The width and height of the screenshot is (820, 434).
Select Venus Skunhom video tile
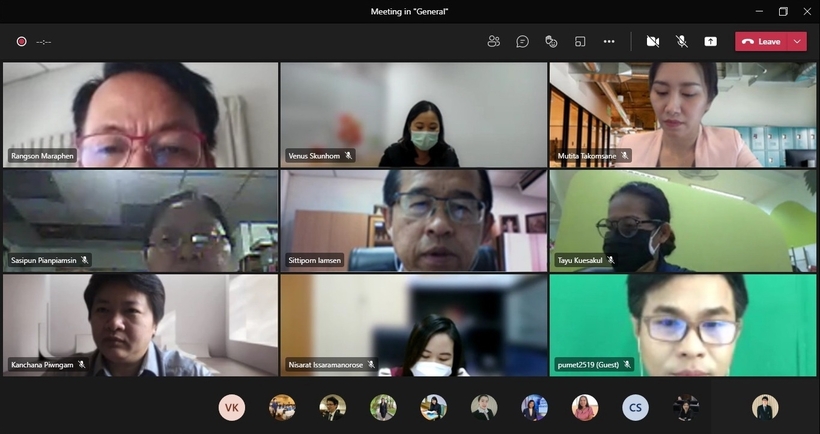(414, 115)
